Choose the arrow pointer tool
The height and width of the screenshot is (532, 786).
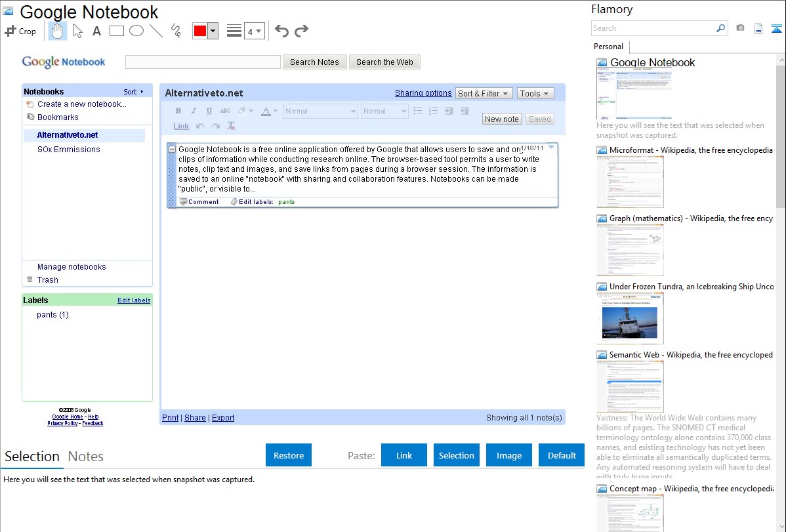pos(77,31)
